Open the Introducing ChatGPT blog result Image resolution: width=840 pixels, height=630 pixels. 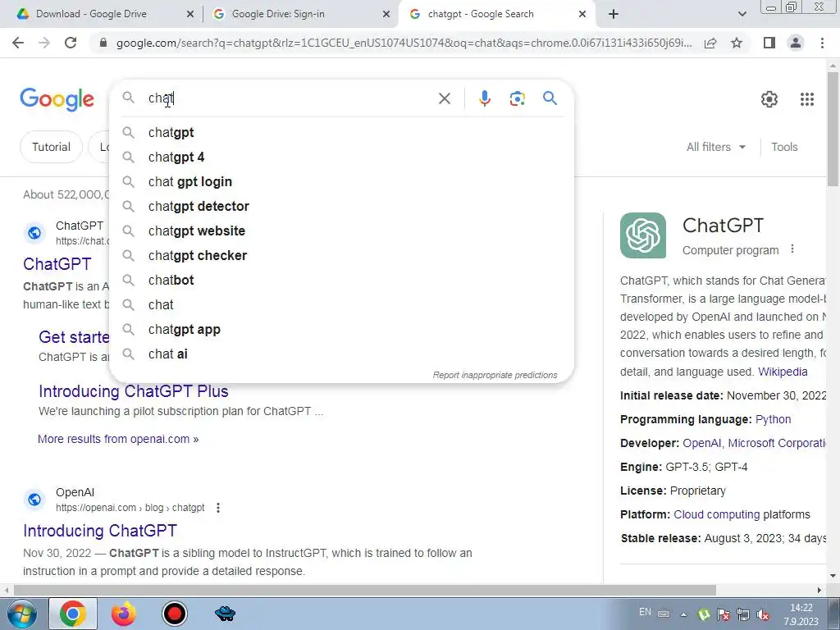click(x=100, y=531)
